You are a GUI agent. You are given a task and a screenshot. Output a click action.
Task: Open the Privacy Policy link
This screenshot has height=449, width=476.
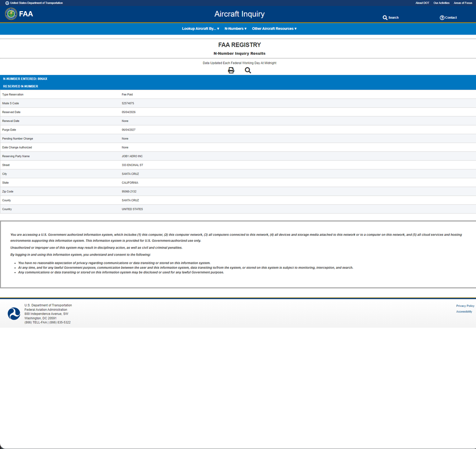tap(465, 306)
